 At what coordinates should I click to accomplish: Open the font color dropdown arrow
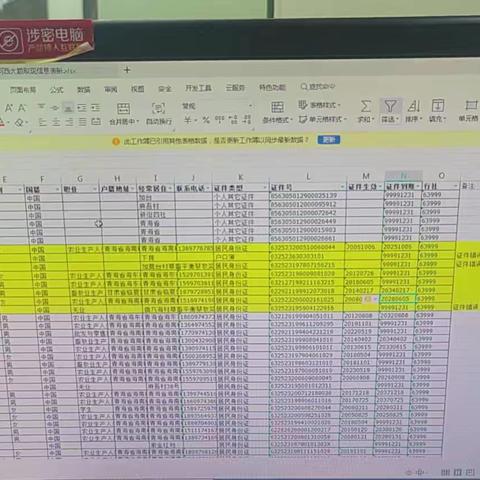pos(8,123)
